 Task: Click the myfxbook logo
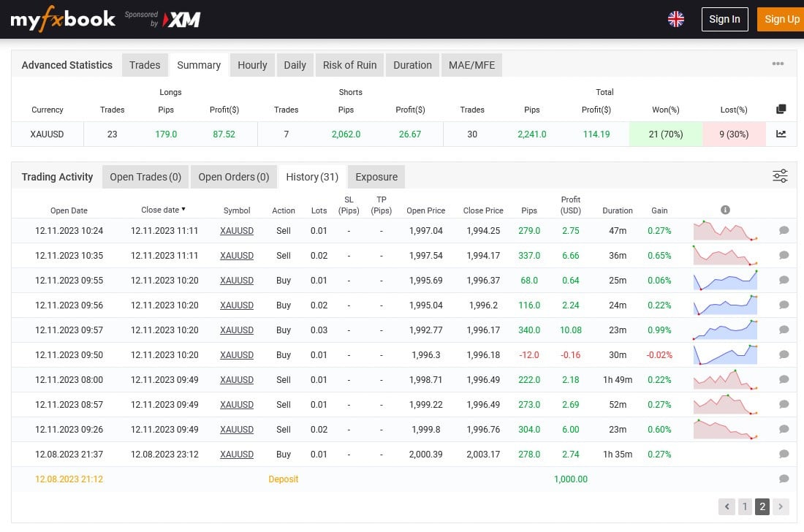click(63, 20)
